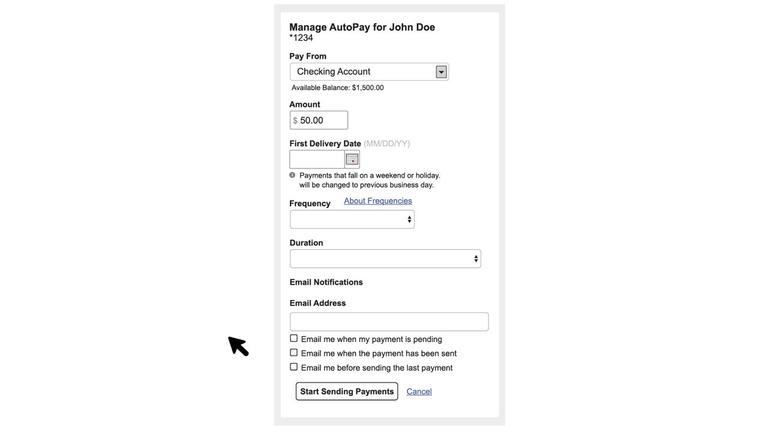
Task: Click the dollar sign in Amount field
Action: [x=295, y=120]
